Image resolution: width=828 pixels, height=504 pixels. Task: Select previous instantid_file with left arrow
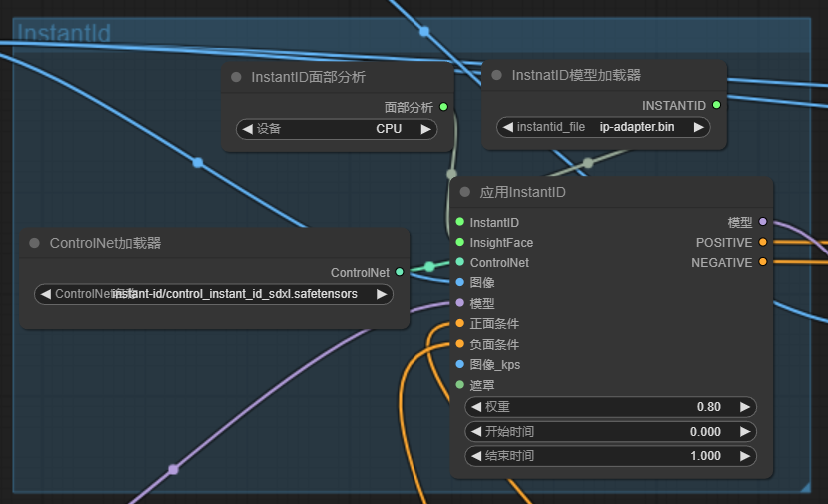(x=508, y=127)
